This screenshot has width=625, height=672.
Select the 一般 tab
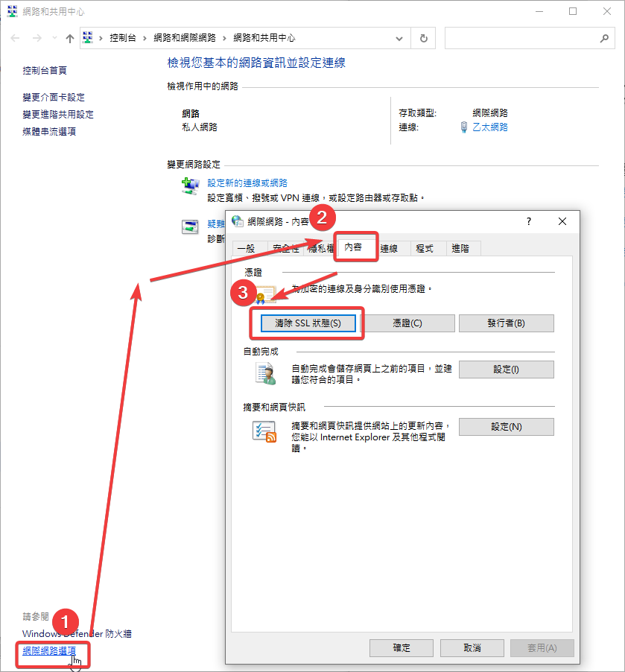tap(246, 249)
